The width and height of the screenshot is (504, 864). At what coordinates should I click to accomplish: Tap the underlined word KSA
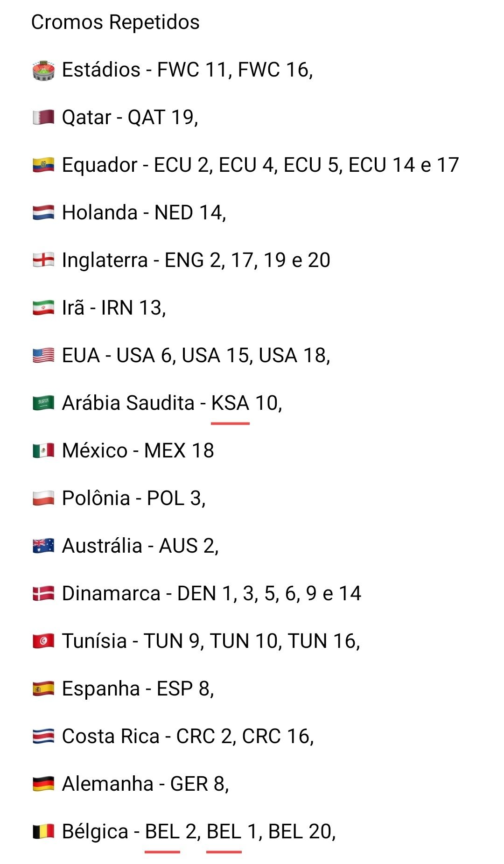pyautogui.click(x=230, y=403)
